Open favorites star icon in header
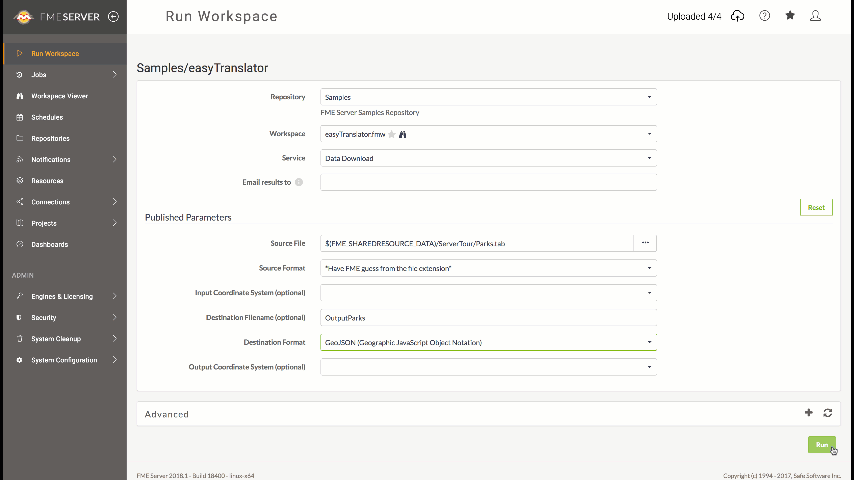Viewport: 854px width, 480px height. pos(790,16)
